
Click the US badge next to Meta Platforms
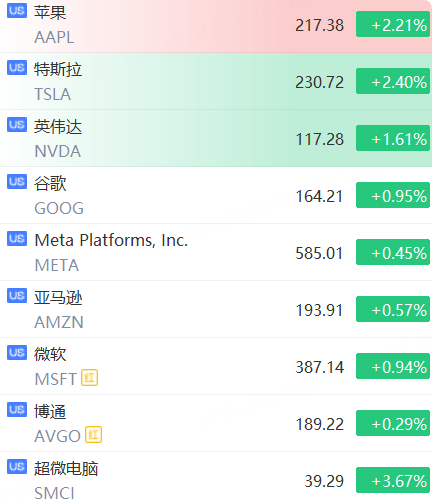pyautogui.click(x=17, y=239)
